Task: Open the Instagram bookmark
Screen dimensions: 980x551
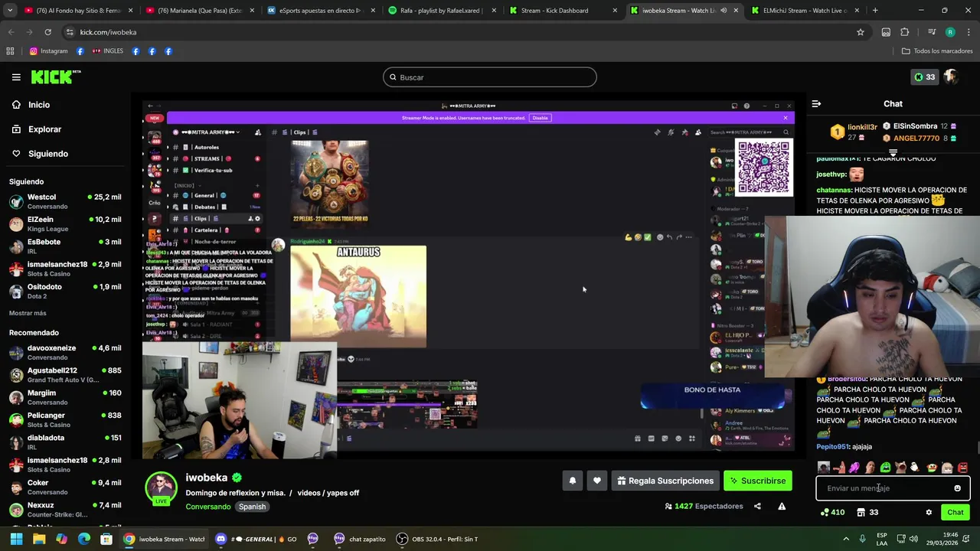Action: coord(48,51)
